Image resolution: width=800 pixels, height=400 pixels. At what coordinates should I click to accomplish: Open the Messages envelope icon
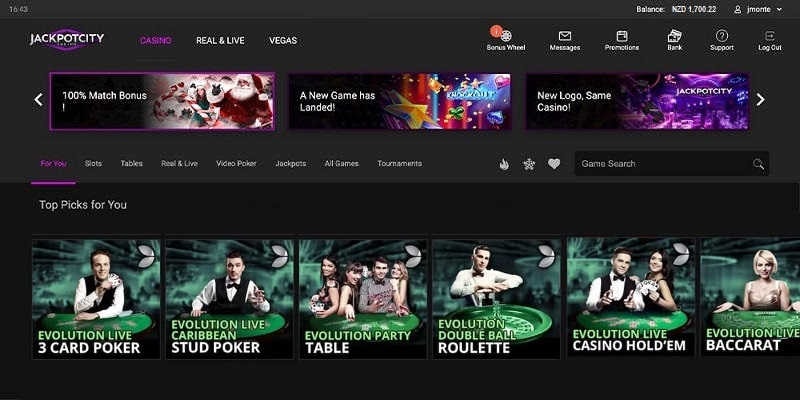pos(564,36)
